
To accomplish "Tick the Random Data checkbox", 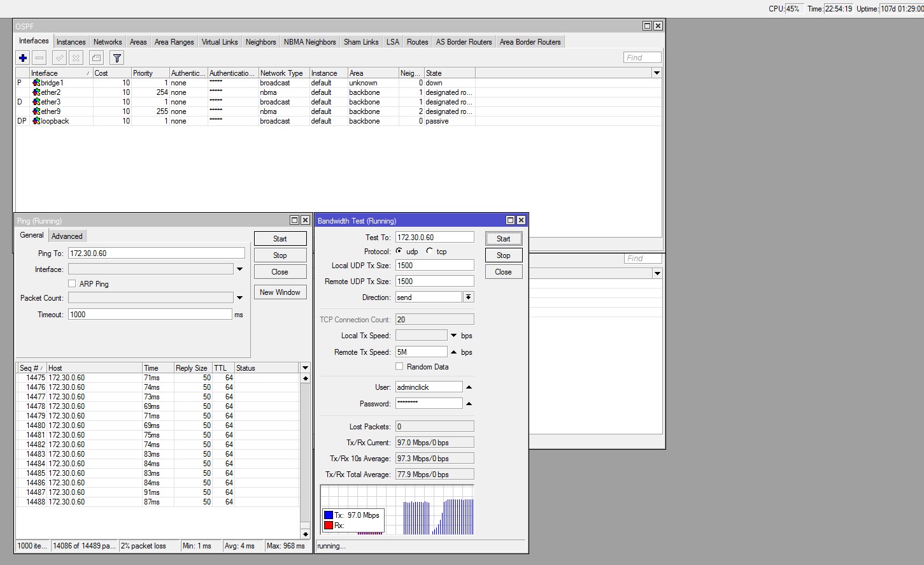I will [399, 366].
